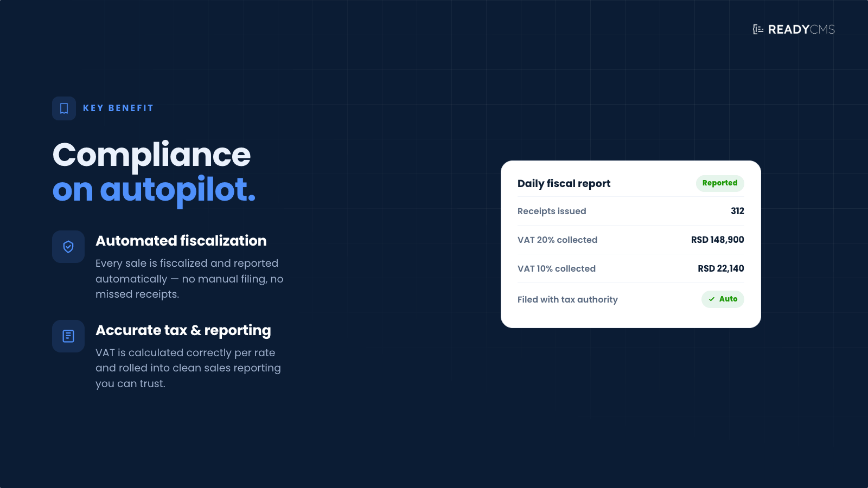868x488 pixels.
Task: Click the ReadyCMS logo
Action: pyautogui.click(x=794, y=29)
